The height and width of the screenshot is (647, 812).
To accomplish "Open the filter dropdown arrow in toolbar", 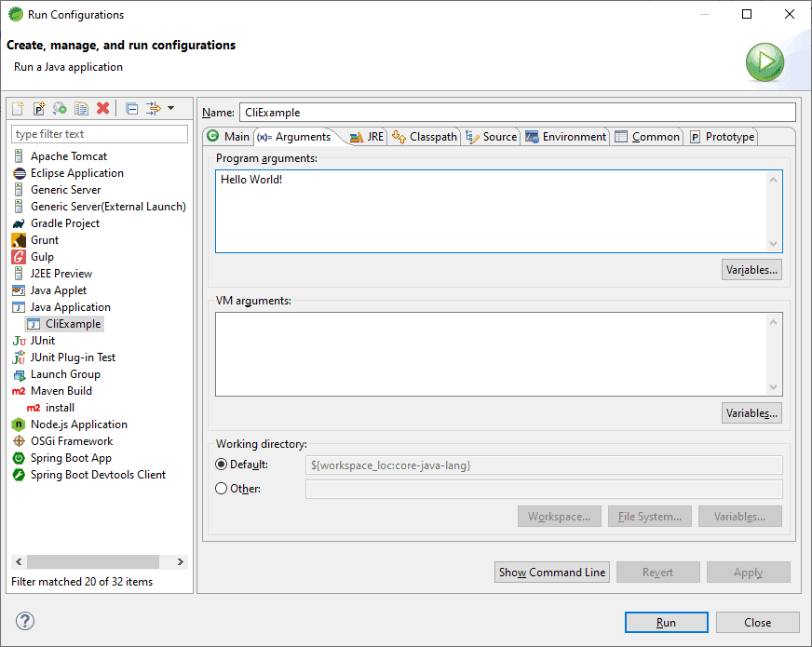I will click(x=170, y=109).
